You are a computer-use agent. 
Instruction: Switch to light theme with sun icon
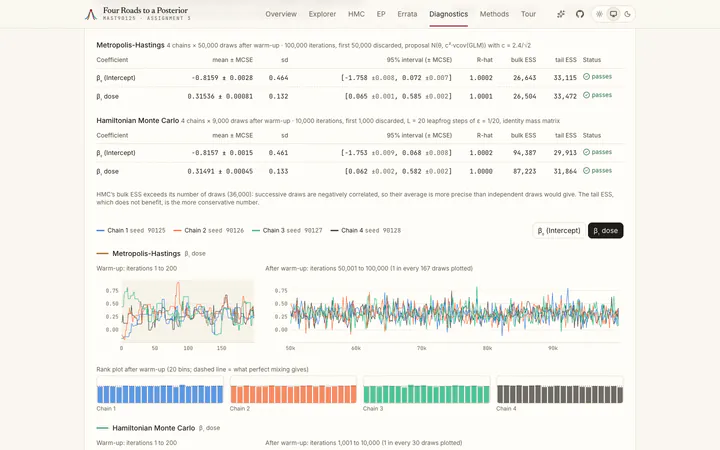(x=600, y=14)
